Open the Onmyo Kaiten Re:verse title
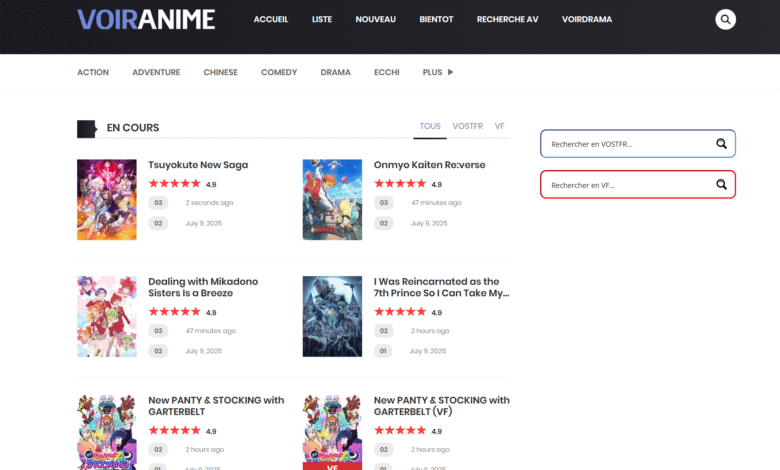The image size is (780, 470). point(429,165)
